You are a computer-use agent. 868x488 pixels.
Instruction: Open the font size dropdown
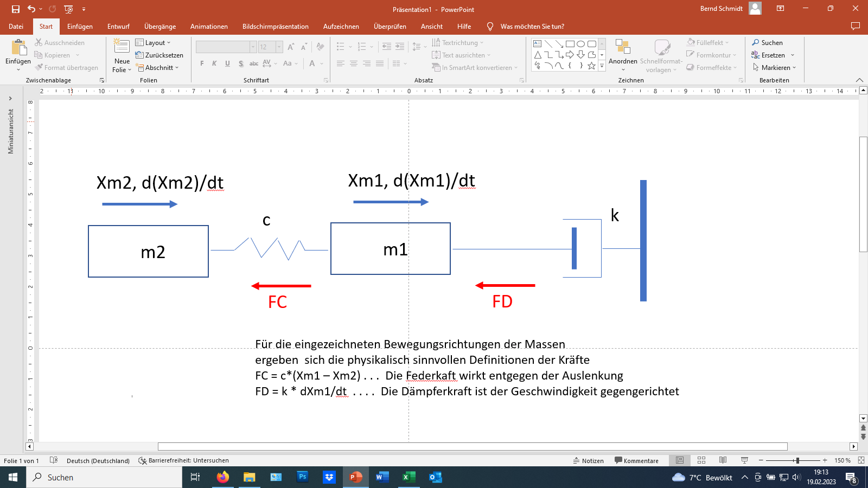279,47
